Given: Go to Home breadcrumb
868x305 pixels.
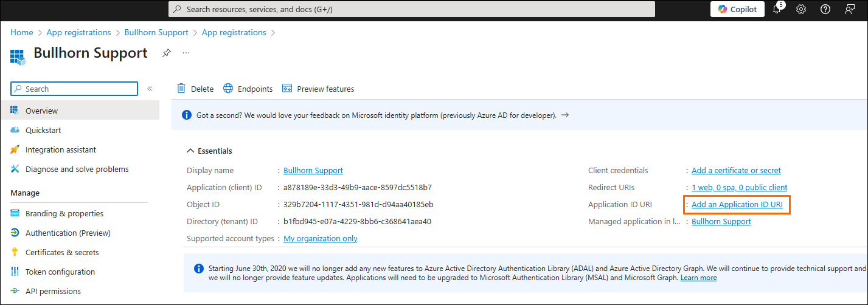Looking at the screenshot, I should 22,32.
